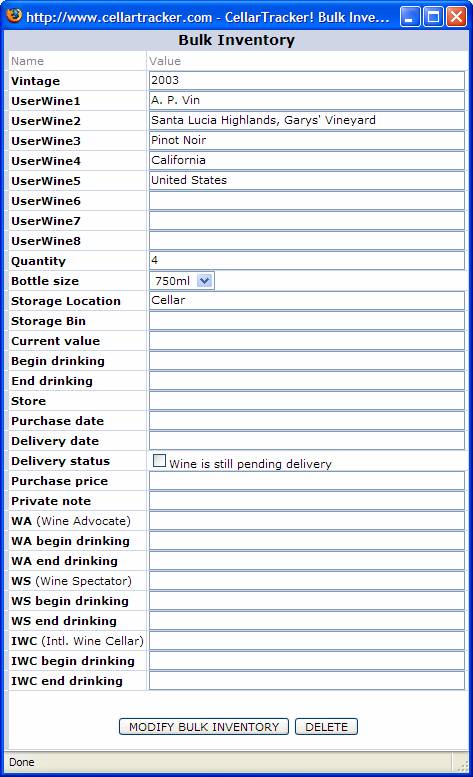Maximize the CellarTracker popup window
Screen dimensions: 473x777
433,17
